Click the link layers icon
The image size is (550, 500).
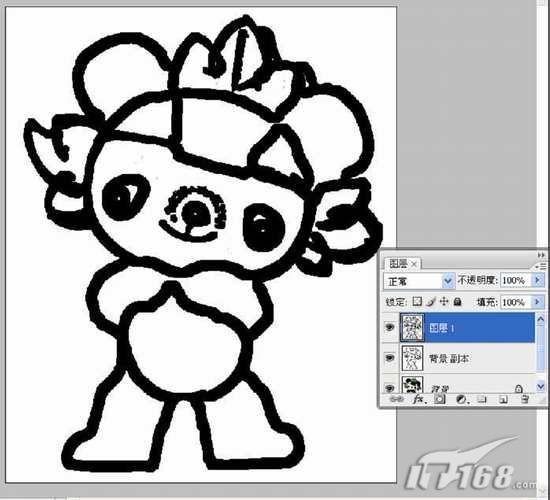click(x=396, y=399)
